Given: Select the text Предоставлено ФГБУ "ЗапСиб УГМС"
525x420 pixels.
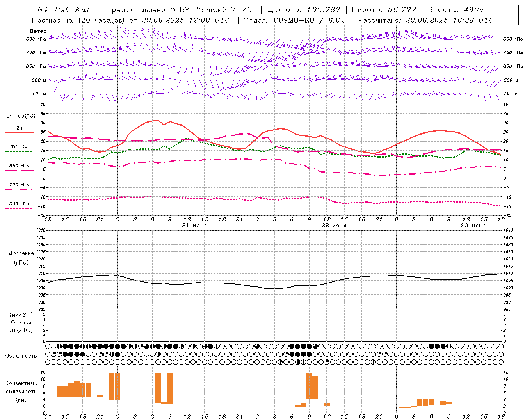Looking at the screenshot, I should 180,10.
